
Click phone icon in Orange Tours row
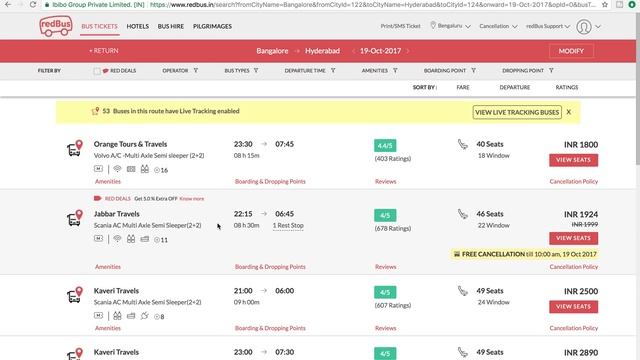click(x=462, y=144)
